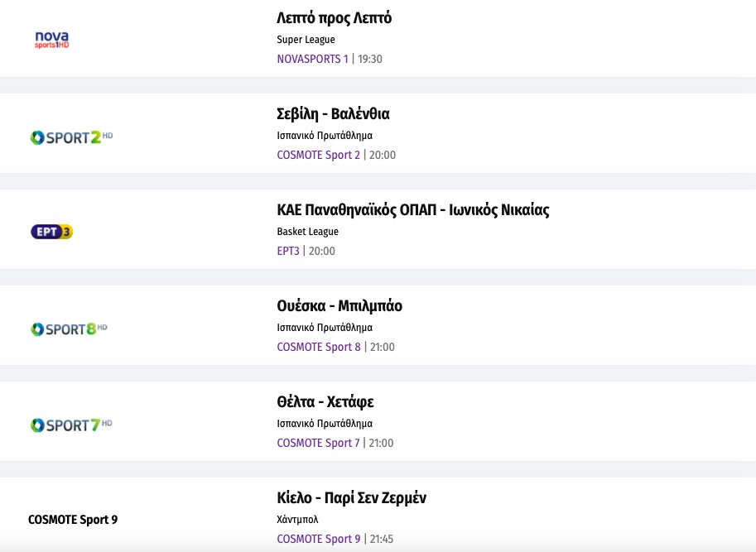Screen dimensions: 756x552
Task: Click the COSMOTE Sport 9 channel label
Action: 73,520
